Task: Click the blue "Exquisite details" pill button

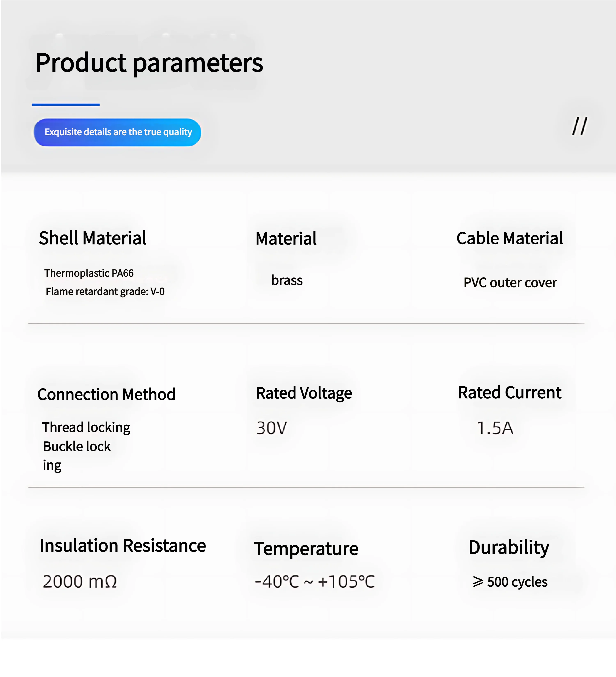Action: tap(117, 132)
